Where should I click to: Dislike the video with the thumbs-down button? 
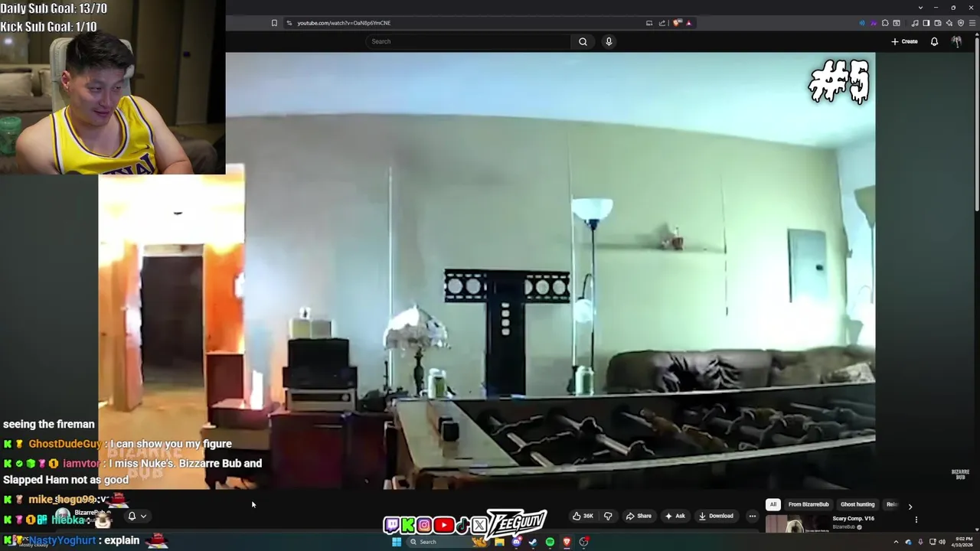pyautogui.click(x=608, y=516)
